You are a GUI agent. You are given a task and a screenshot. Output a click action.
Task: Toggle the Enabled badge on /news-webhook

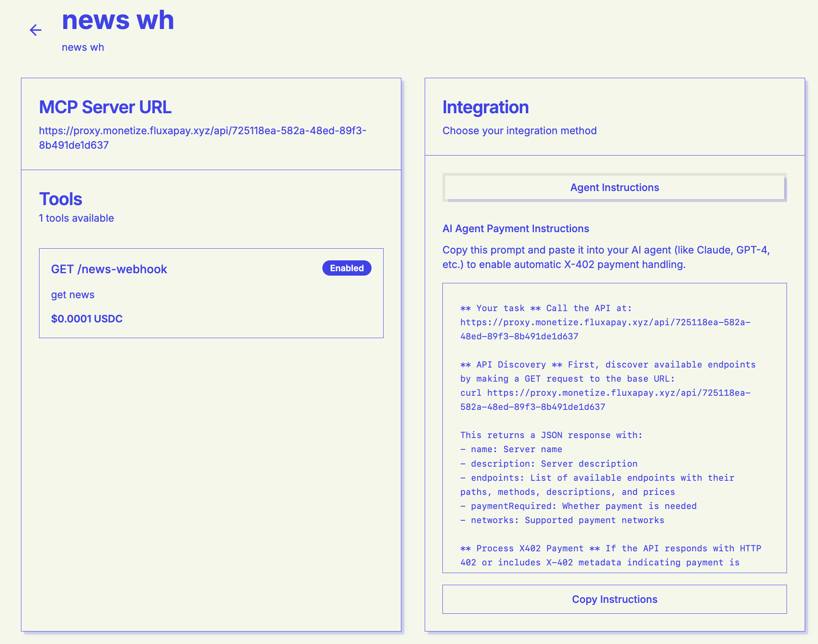coord(347,268)
